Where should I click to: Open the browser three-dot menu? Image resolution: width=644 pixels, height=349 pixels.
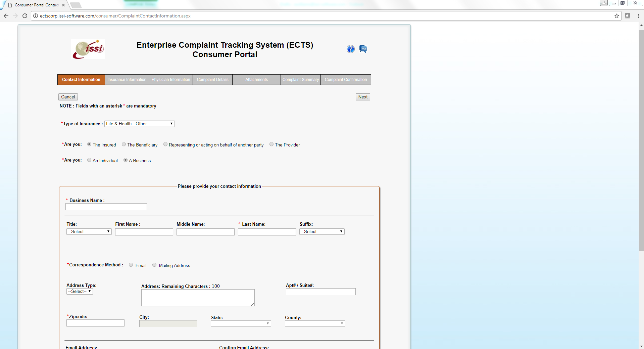tap(638, 16)
